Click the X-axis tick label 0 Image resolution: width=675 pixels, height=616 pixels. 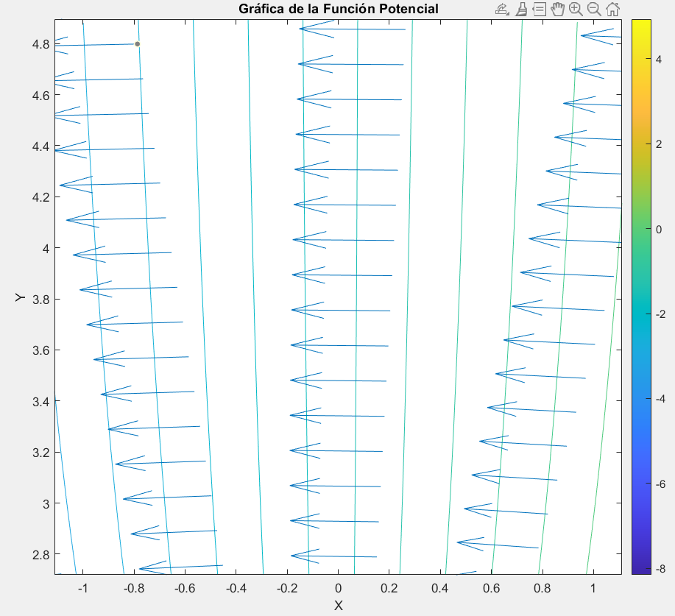(x=338, y=588)
